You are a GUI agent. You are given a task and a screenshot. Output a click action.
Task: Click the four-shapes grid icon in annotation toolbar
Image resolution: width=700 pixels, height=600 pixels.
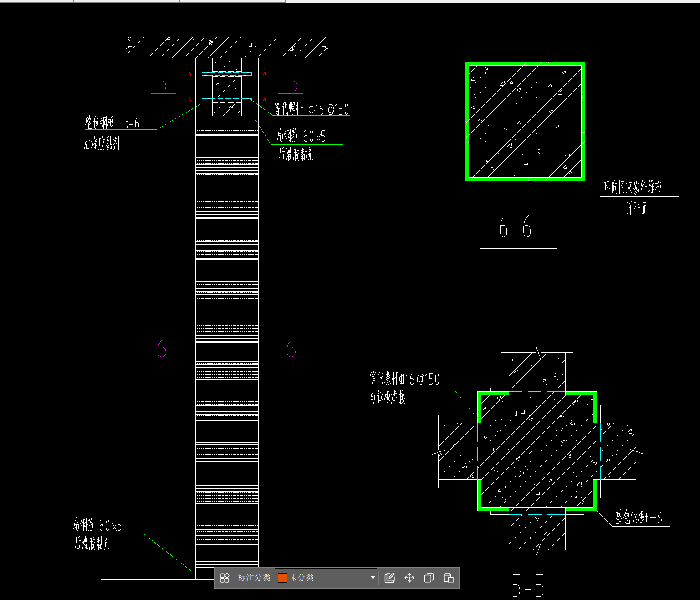pyautogui.click(x=225, y=578)
